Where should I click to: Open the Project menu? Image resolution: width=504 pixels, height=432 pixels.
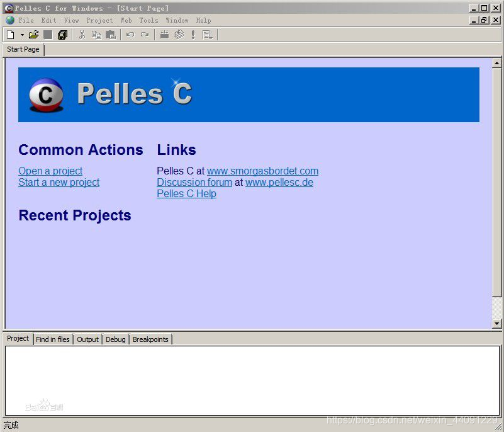point(99,20)
